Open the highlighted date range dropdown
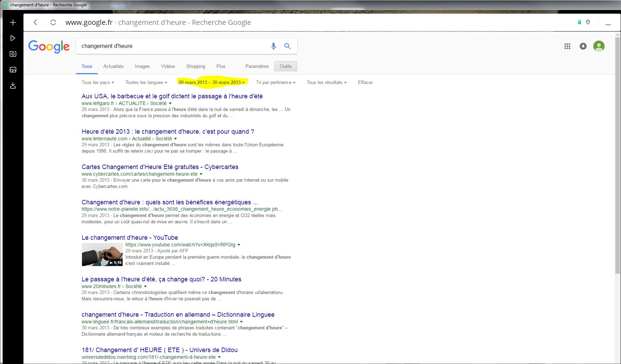 coord(212,83)
